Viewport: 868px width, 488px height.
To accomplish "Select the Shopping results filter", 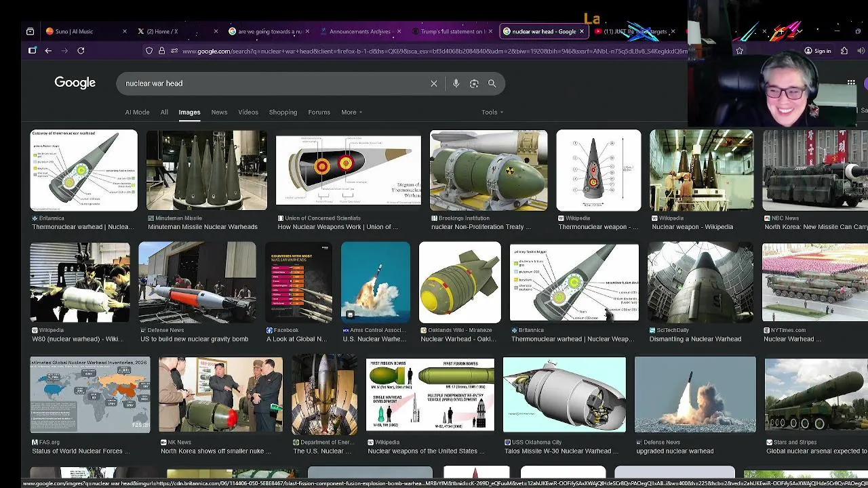I will [283, 113].
